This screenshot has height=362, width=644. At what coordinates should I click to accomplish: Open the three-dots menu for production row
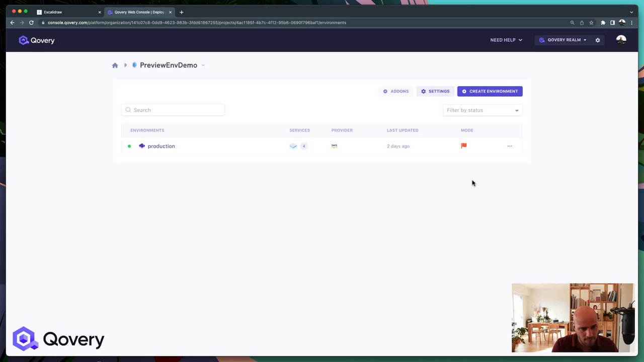(x=510, y=146)
